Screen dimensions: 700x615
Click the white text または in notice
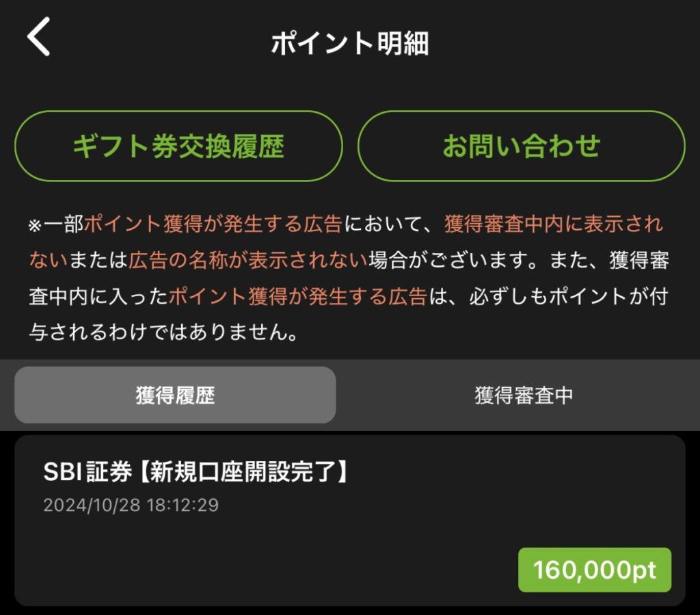tap(98, 261)
